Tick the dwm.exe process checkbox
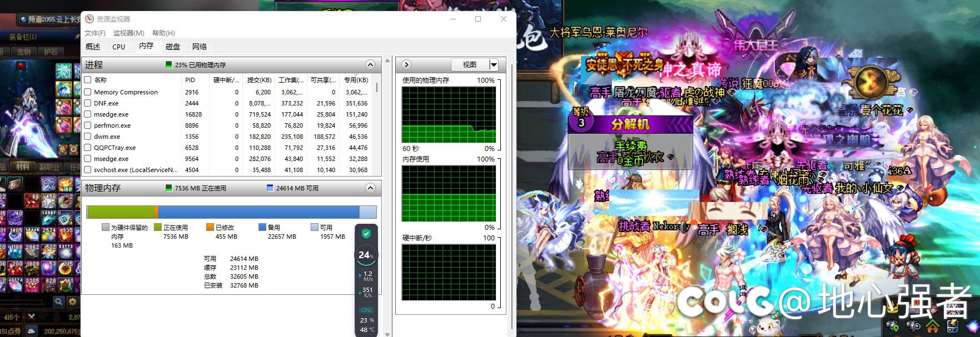The width and height of the screenshot is (980, 337). [x=87, y=137]
